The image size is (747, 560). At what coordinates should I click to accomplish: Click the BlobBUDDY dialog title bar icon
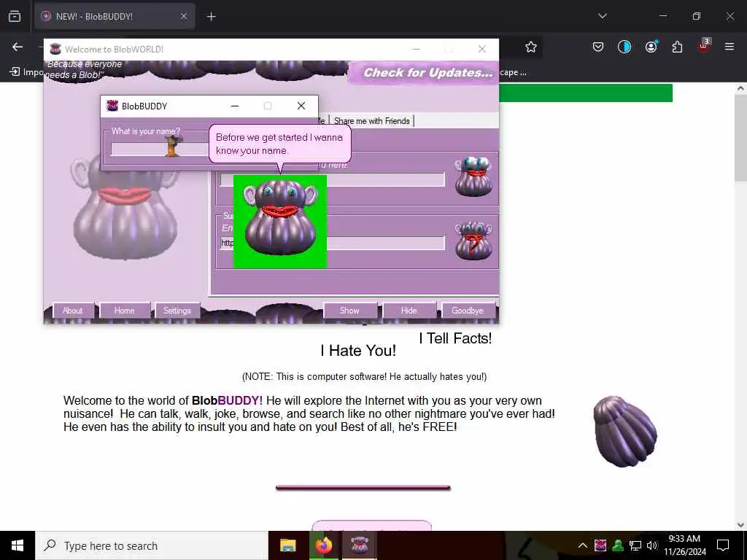[x=112, y=106]
